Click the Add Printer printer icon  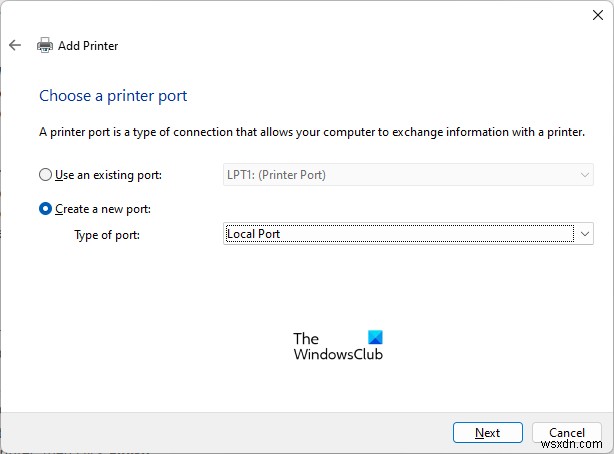[45, 45]
